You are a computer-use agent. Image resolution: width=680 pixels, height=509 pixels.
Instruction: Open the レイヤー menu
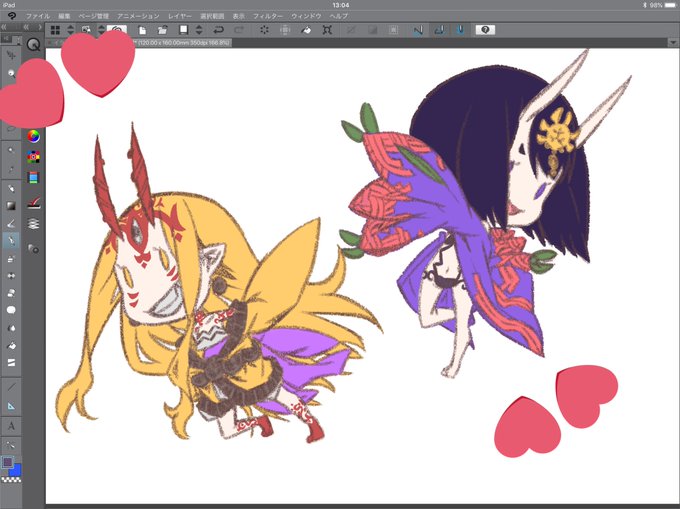click(180, 16)
